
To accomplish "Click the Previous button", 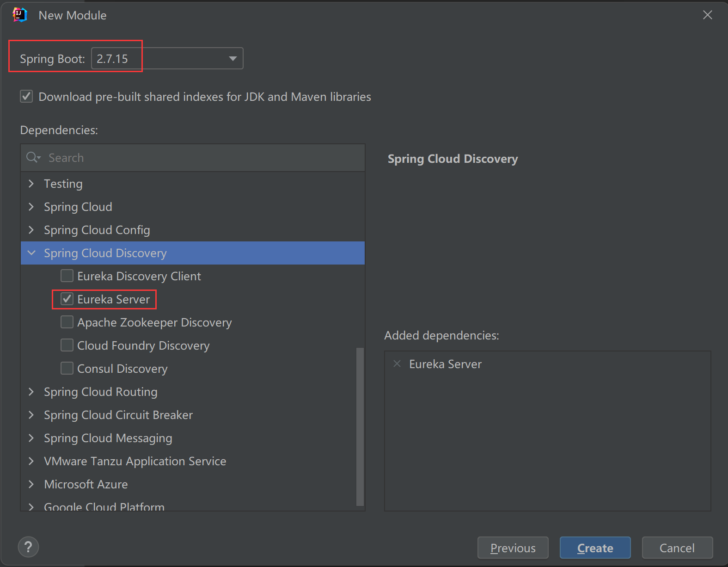I will [x=513, y=548].
